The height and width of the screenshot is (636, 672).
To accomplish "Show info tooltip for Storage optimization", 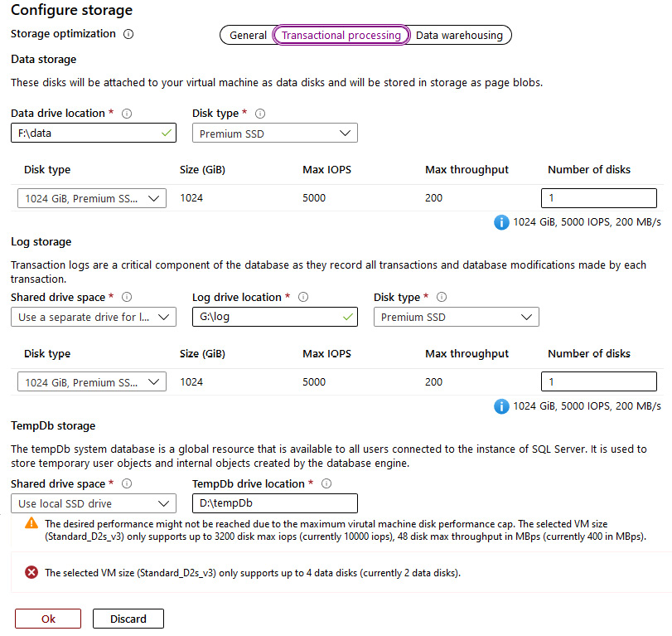I will coord(128,34).
